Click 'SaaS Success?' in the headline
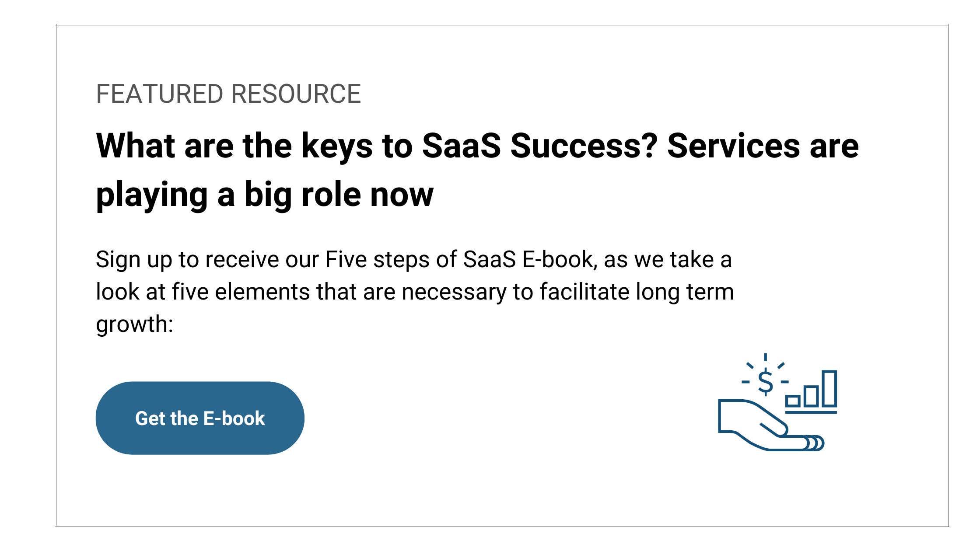 [x=540, y=146]
